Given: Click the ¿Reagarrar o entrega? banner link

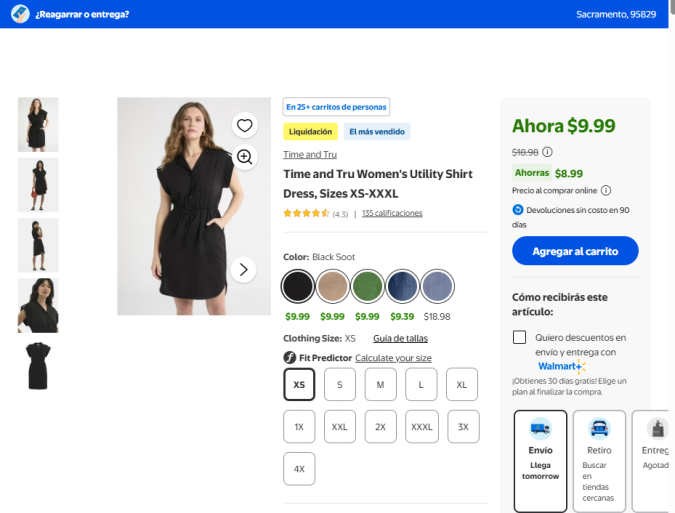Looking at the screenshot, I should [x=82, y=14].
